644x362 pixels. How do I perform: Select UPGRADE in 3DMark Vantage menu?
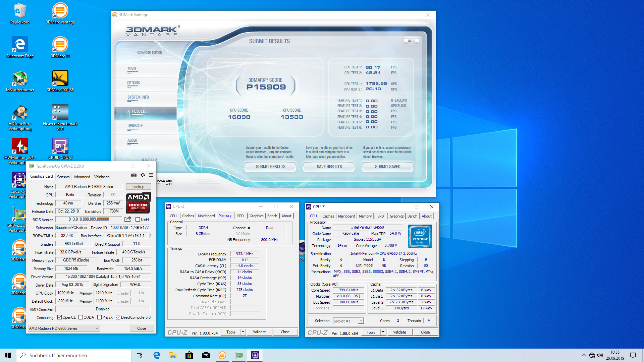(135, 126)
